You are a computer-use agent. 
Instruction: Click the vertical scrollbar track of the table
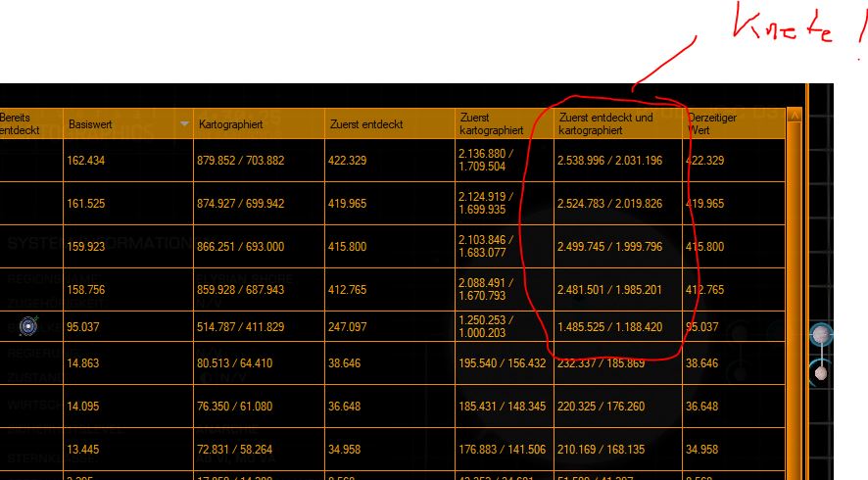pos(794,294)
